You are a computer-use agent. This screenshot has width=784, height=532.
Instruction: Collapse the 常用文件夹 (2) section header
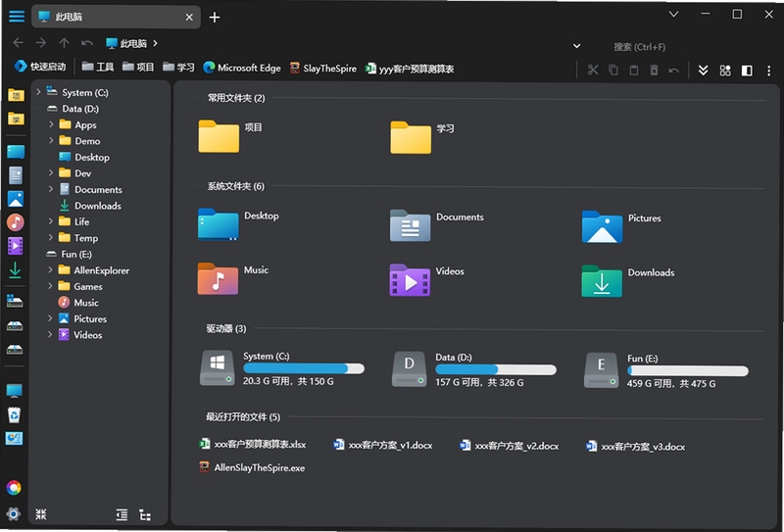coord(236,98)
